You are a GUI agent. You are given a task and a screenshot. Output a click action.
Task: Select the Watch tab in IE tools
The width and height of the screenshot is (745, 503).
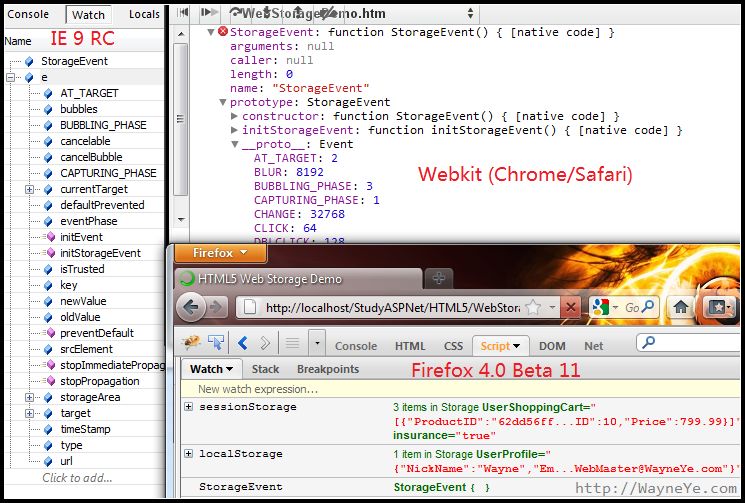coord(88,15)
